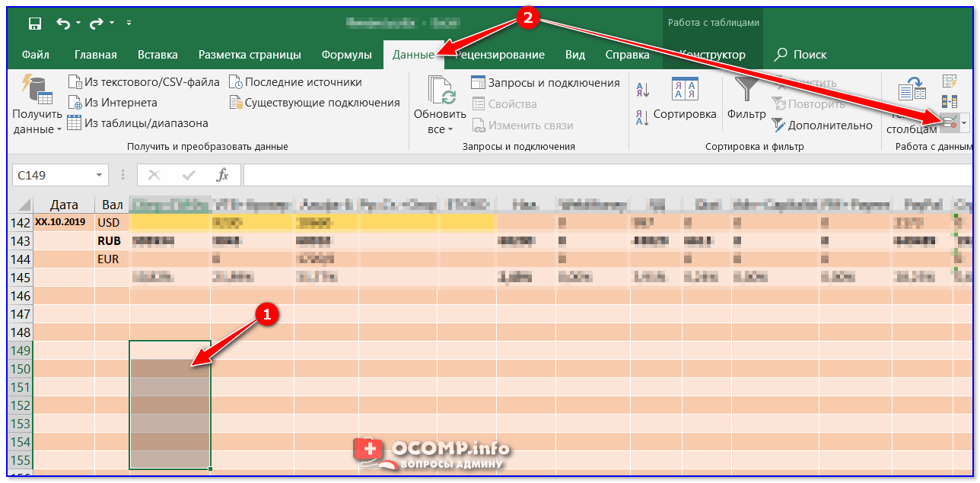Click the Поиск search box in ribbon

coord(800,55)
